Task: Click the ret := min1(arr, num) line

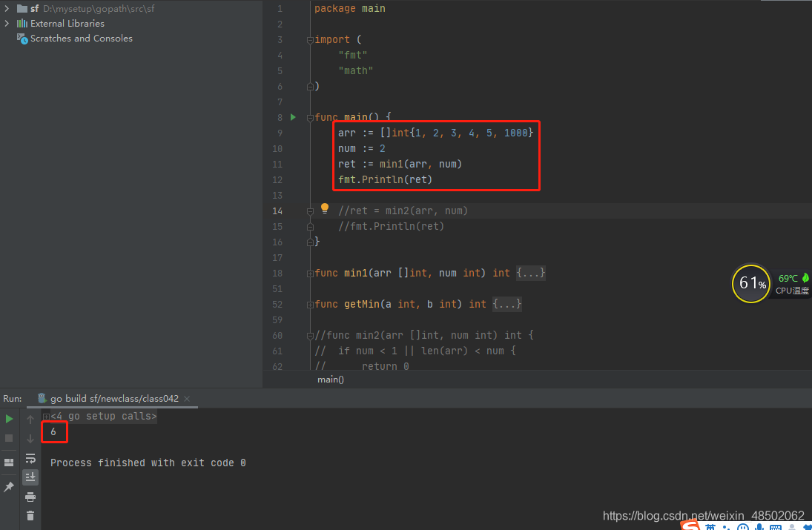Action: [x=400, y=164]
